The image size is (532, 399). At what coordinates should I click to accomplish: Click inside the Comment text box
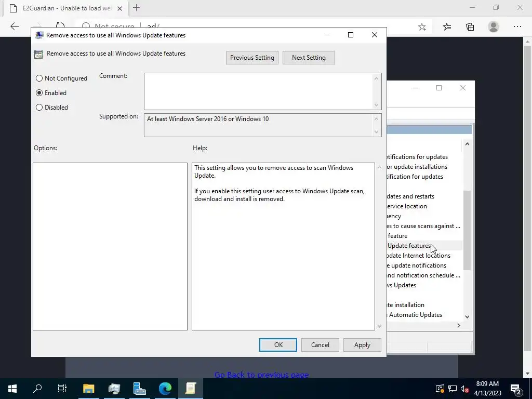click(x=259, y=91)
